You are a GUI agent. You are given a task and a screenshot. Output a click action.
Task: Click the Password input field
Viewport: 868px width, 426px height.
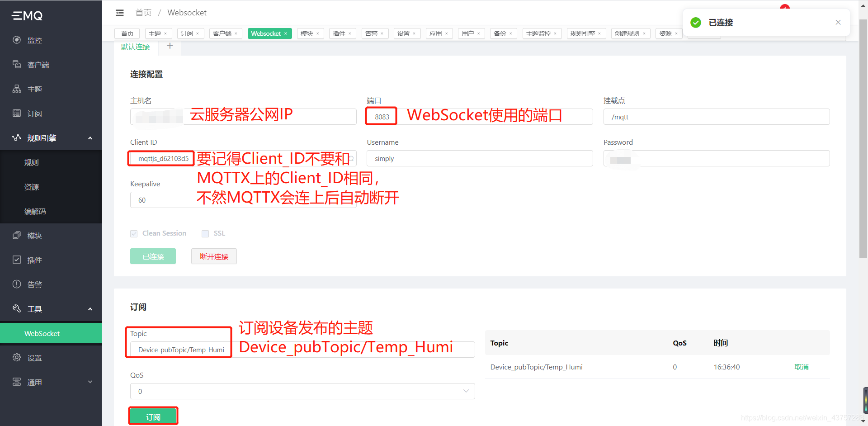(717, 158)
